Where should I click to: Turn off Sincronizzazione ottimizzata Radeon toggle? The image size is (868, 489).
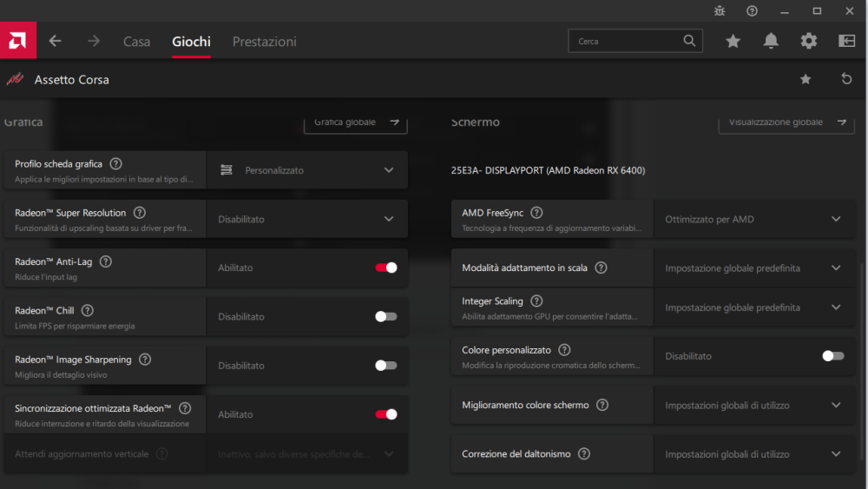[386, 414]
